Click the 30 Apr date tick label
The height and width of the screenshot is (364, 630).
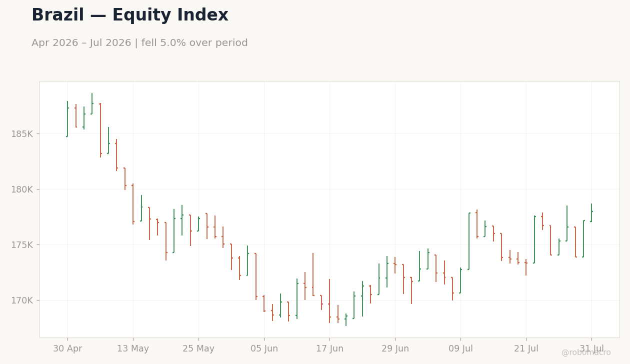(x=67, y=349)
